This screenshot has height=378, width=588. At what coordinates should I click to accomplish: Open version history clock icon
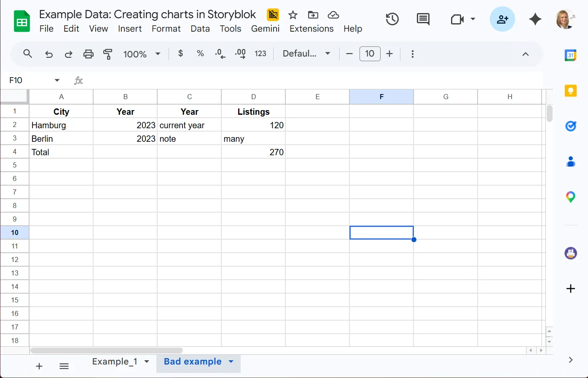[392, 19]
